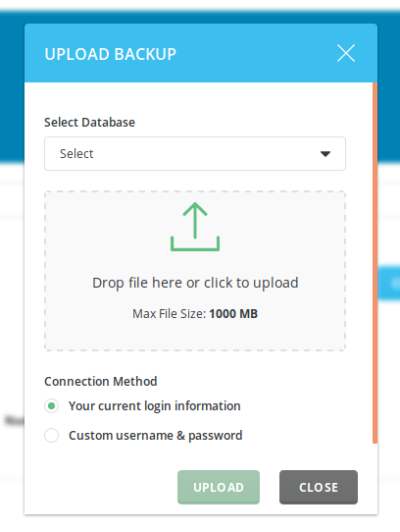Image resolution: width=400 pixels, height=532 pixels.
Task: Click the partially hidden blue button behind dialog
Action: point(389,284)
